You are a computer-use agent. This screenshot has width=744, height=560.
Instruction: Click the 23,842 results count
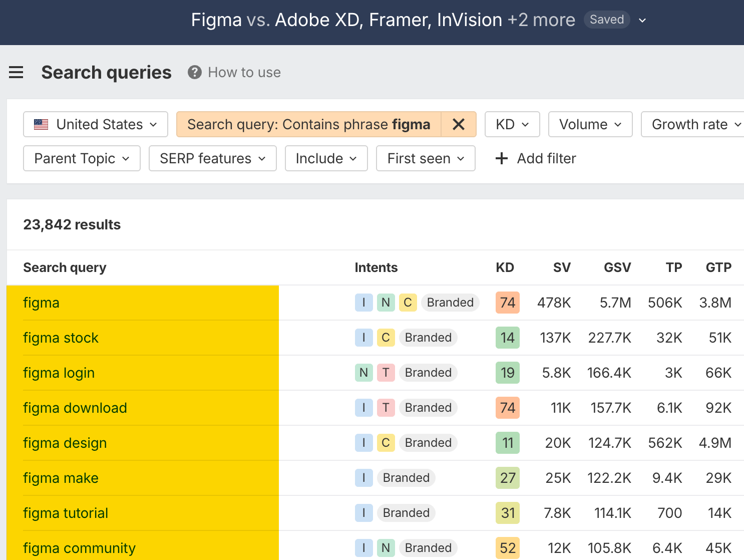[x=72, y=224]
